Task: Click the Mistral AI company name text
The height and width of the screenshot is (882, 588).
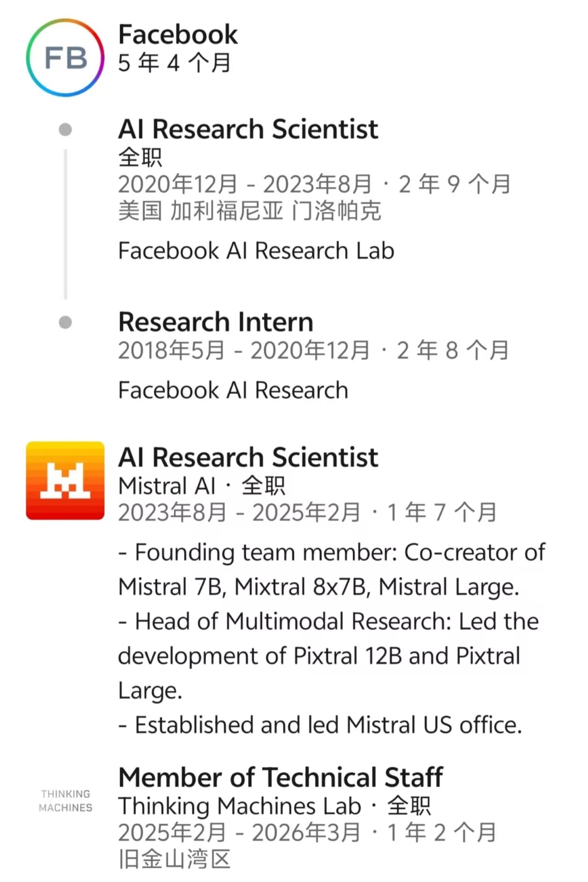Action: (x=167, y=486)
